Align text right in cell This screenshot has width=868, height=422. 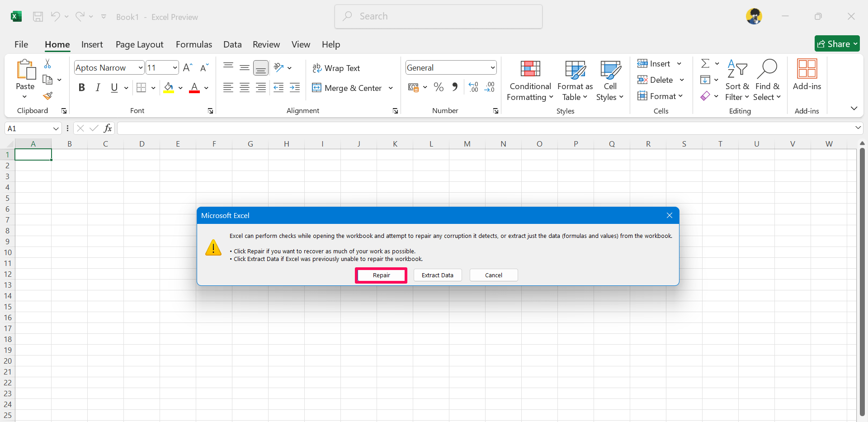(x=261, y=88)
